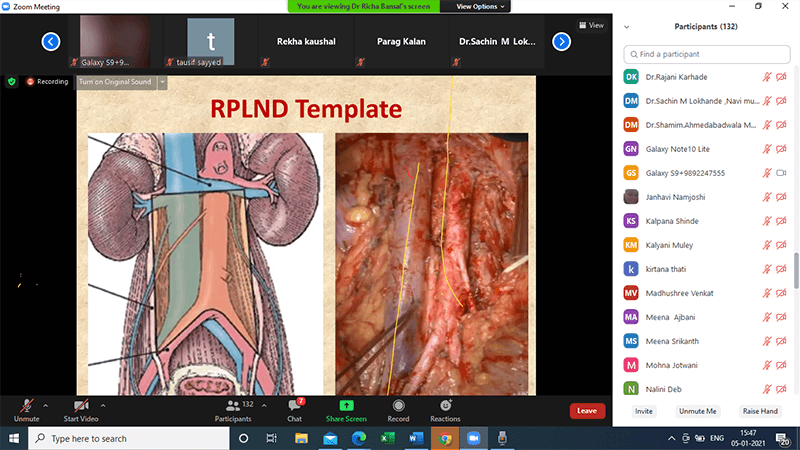Image resolution: width=800 pixels, height=450 pixels.
Task: Start recording with the Record icon
Action: 398,406
